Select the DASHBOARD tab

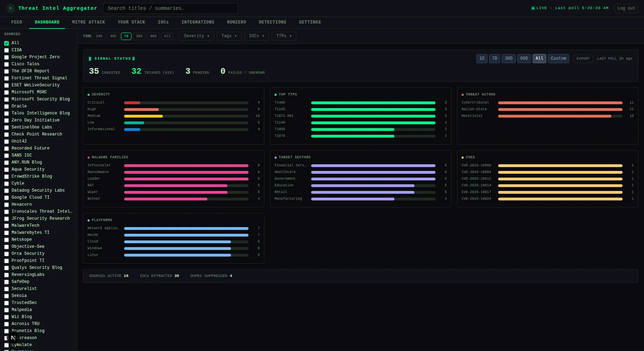[47, 22]
